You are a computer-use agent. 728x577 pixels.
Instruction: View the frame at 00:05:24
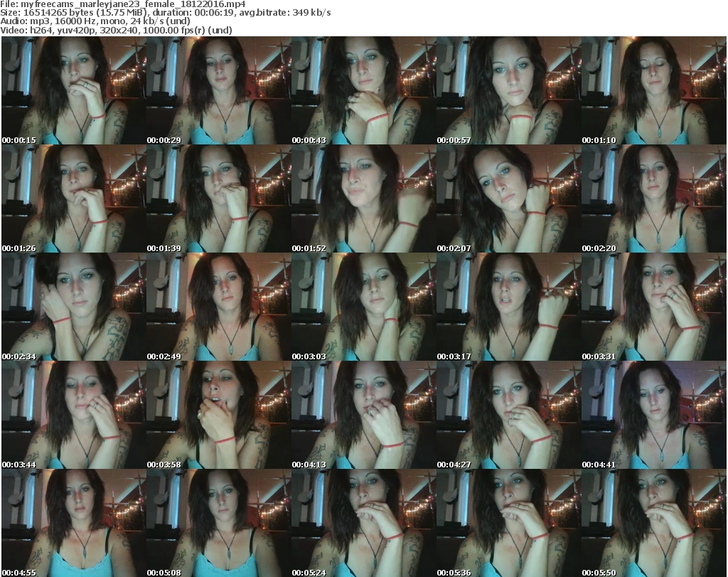point(364,523)
